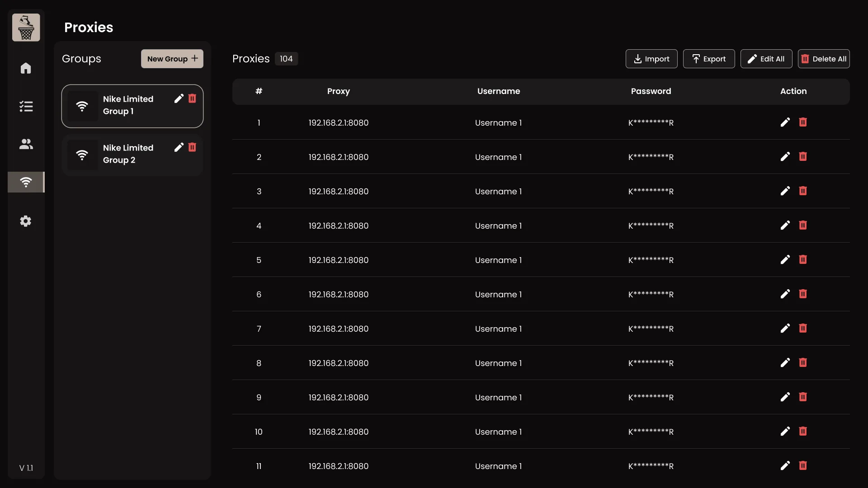Viewport: 868px width, 488px height.
Task: Delete proxy row 2
Action: tap(803, 157)
